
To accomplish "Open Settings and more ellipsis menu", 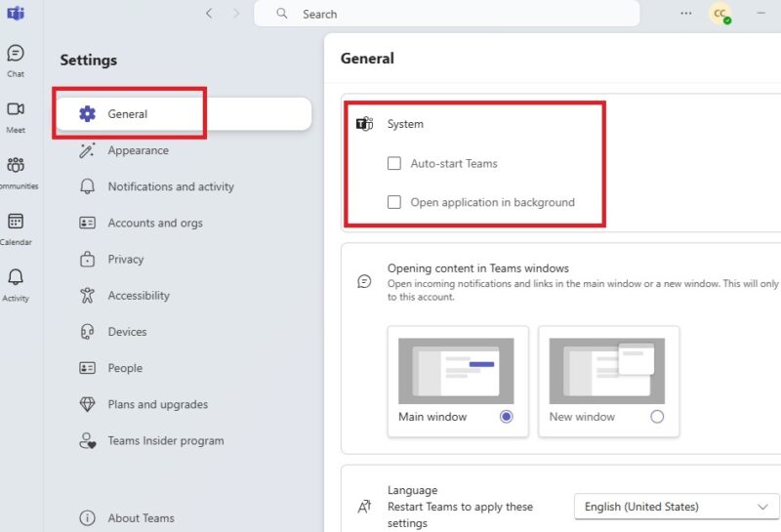I will click(686, 14).
